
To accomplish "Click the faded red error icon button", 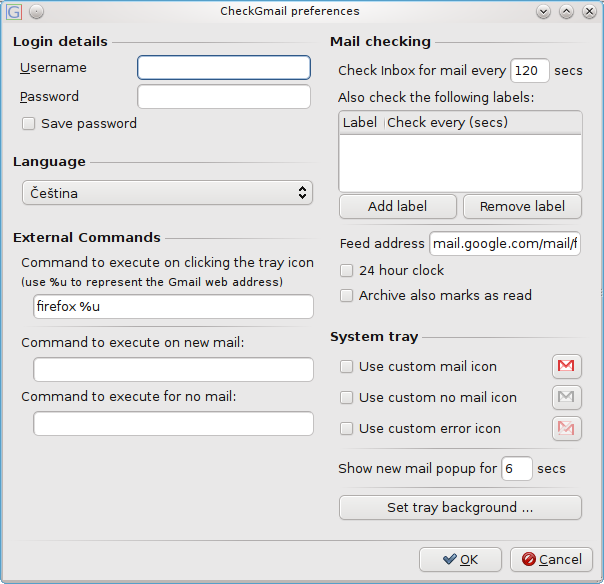I will 567,428.
